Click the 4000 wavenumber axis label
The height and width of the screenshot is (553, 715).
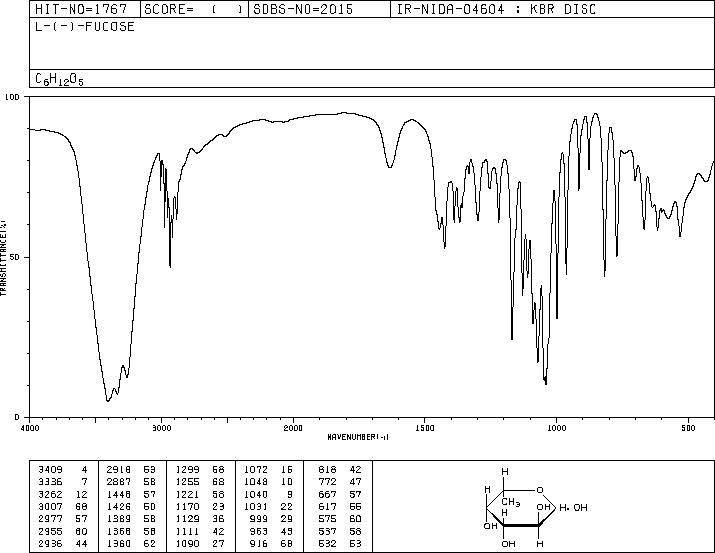[30, 428]
